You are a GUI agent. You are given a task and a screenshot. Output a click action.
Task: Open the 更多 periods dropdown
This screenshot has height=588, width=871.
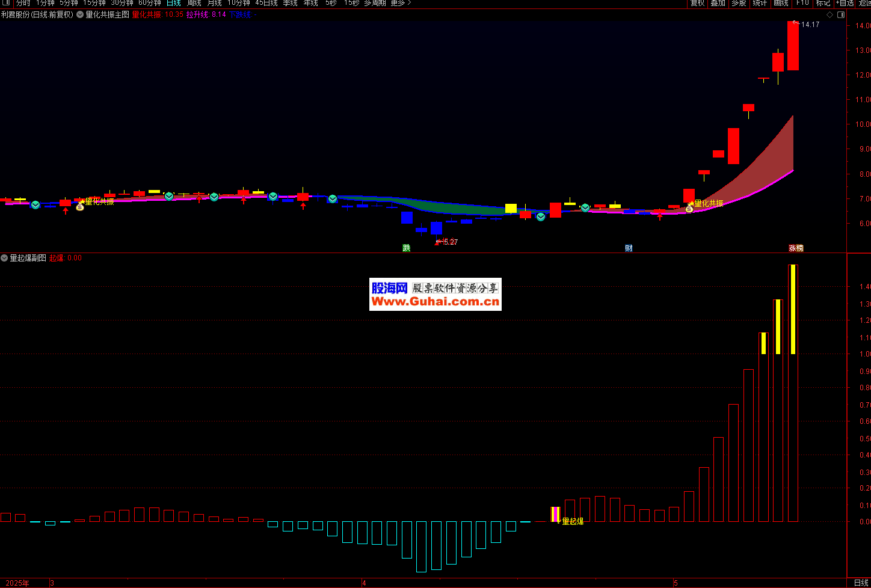[x=401, y=3]
